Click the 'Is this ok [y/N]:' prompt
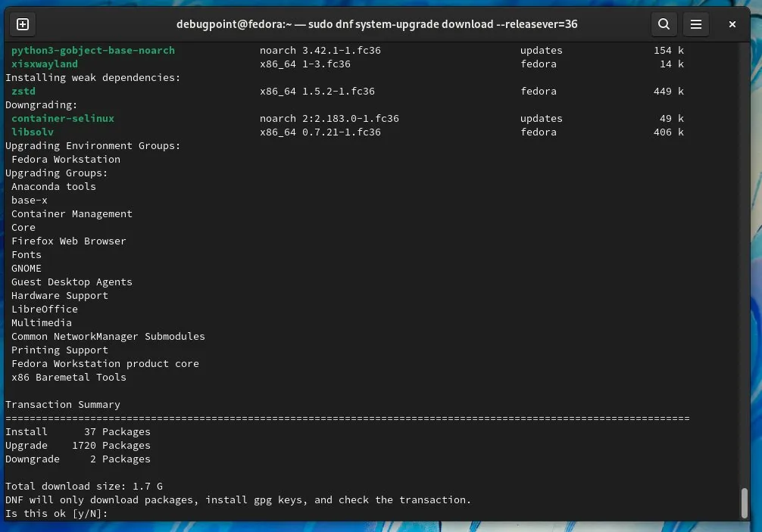This screenshot has height=532, width=762. [56, 514]
